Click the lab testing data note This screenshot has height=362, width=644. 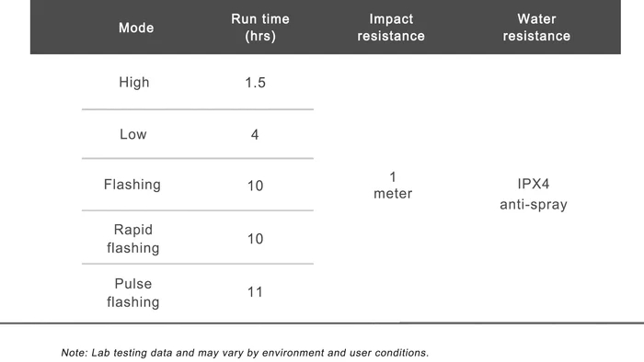click(245, 353)
